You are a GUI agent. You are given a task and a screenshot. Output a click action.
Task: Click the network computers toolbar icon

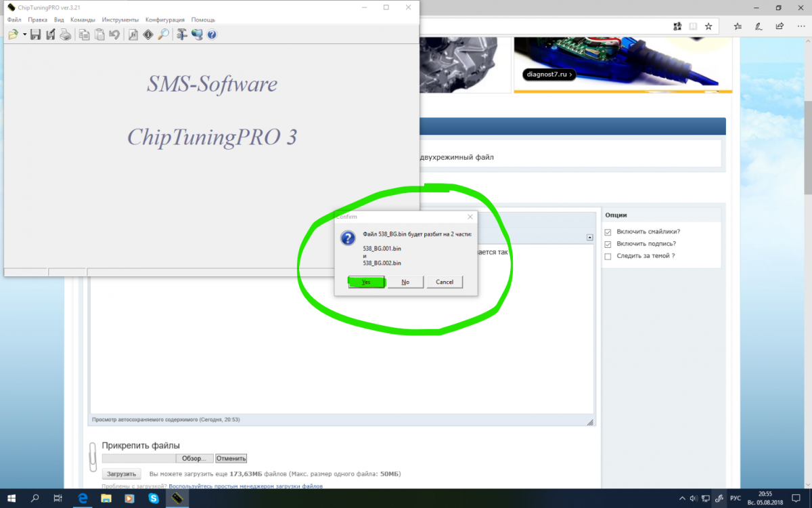[197, 35]
